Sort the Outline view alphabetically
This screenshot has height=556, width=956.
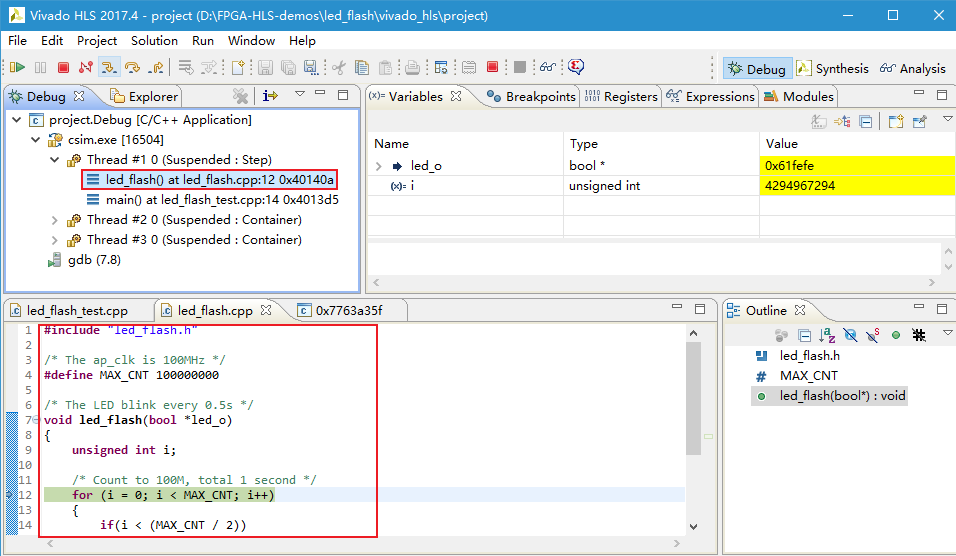coord(827,335)
